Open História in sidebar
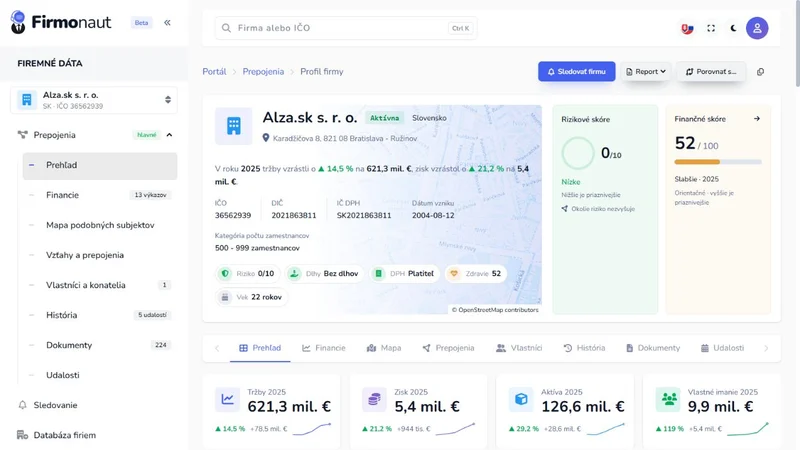The width and height of the screenshot is (800, 450). click(100, 315)
